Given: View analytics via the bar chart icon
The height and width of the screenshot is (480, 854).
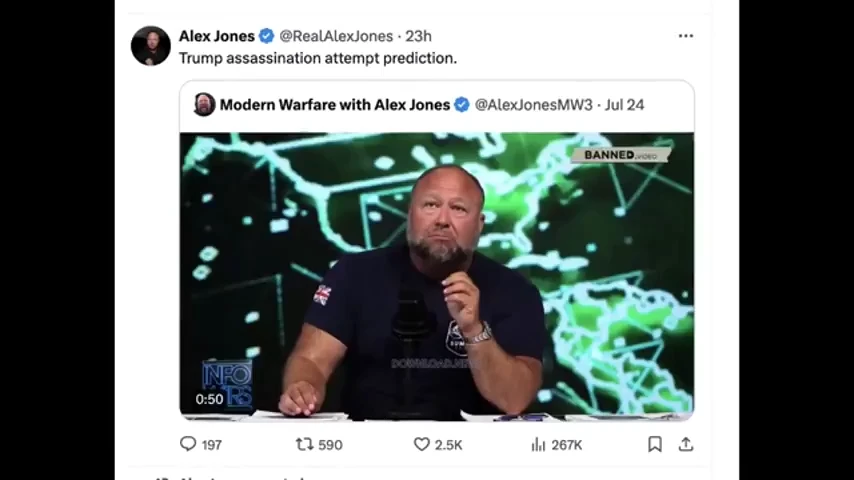Looking at the screenshot, I should tap(538, 445).
